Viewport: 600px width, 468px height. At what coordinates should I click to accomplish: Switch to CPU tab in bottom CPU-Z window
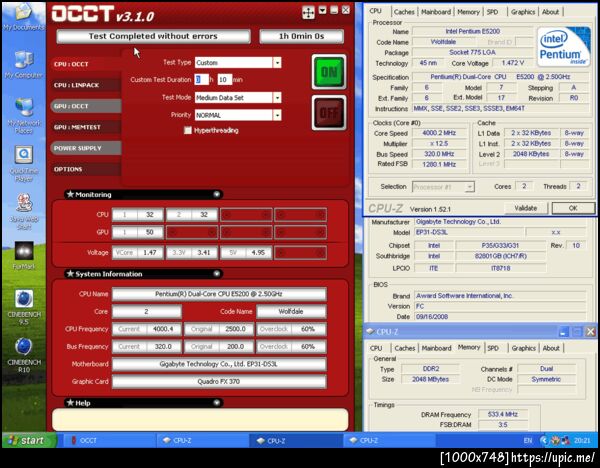click(x=376, y=348)
